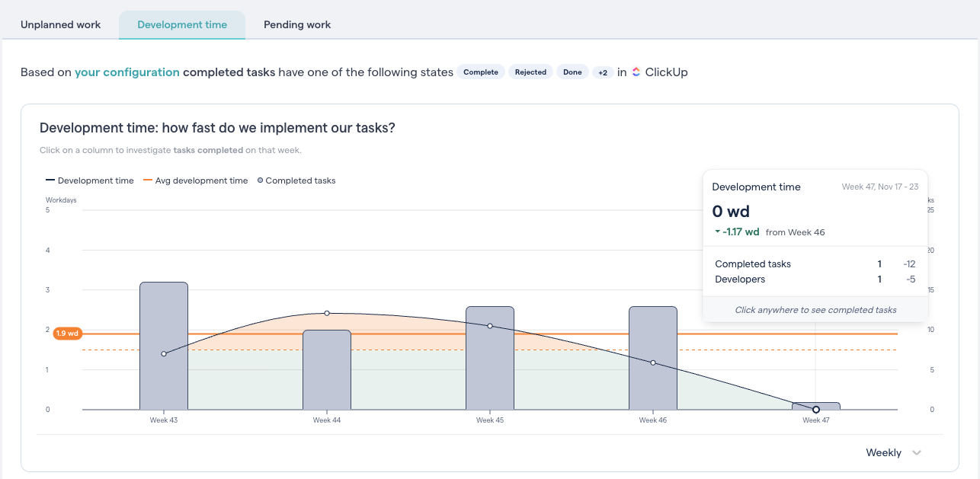Click the chevron next to Weekly
Viewport: 980px width, 479px height.
coord(915,452)
